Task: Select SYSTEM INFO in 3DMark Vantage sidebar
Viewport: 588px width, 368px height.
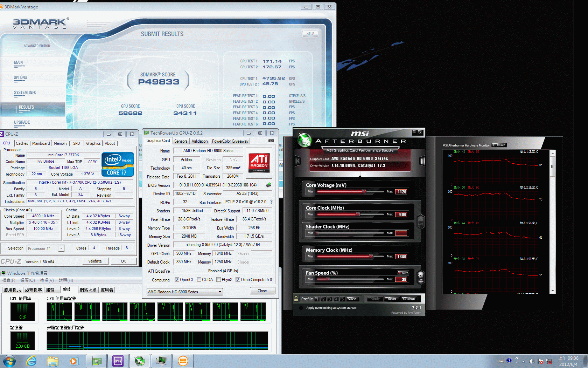Action: pyautogui.click(x=25, y=93)
